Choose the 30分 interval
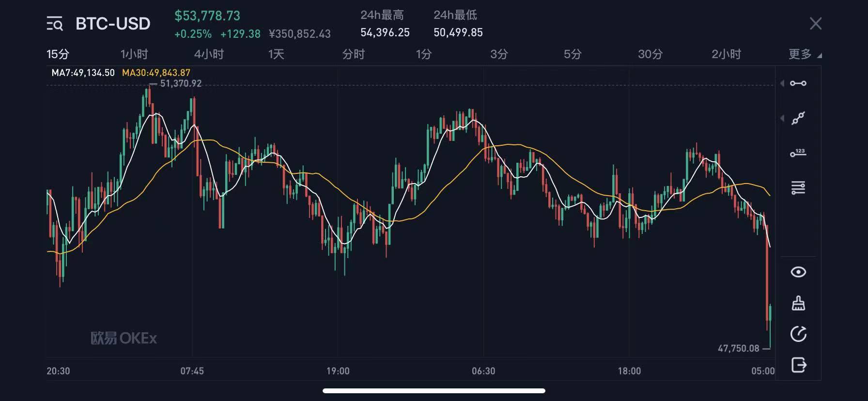Image resolution: width=868 pixels, height=401 pixels. click(650, 54)
